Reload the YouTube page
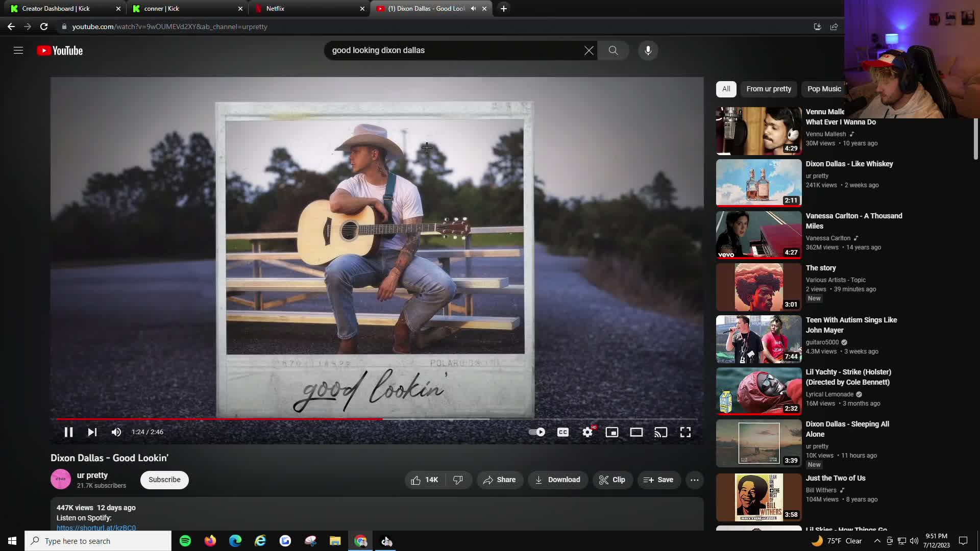The height and width of the screenshot is (551, 980). tap(44, 27)
